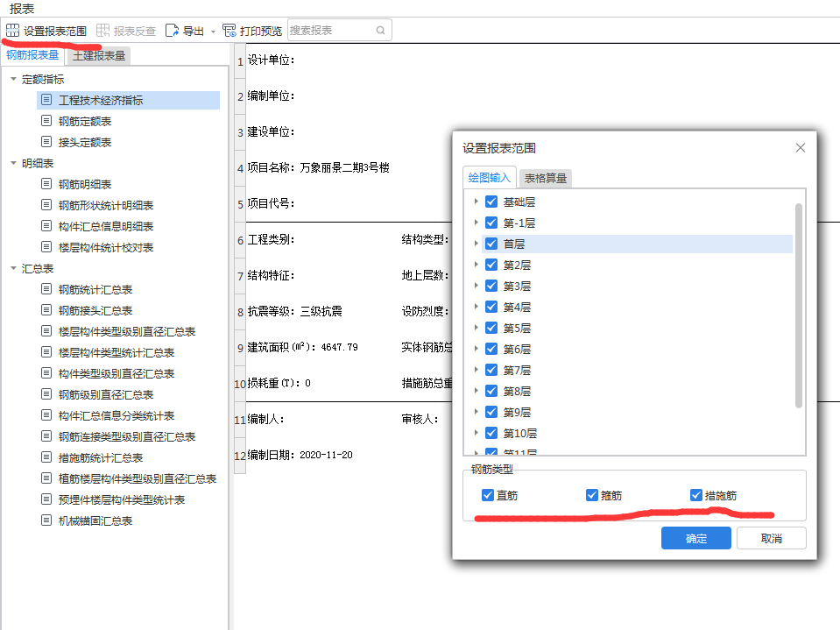Click the 设置报表范围 toolbar icon

(12, 31)
